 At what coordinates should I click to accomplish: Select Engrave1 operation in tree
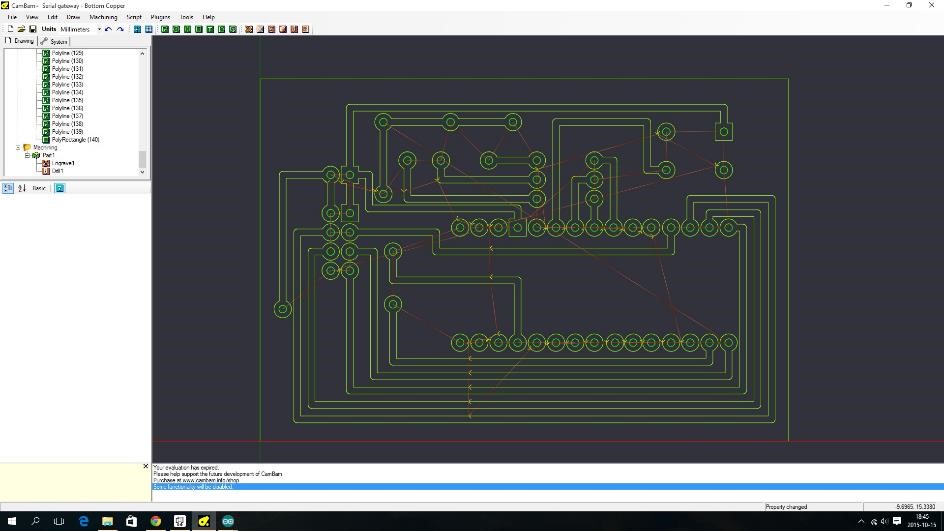coord(63,163)
